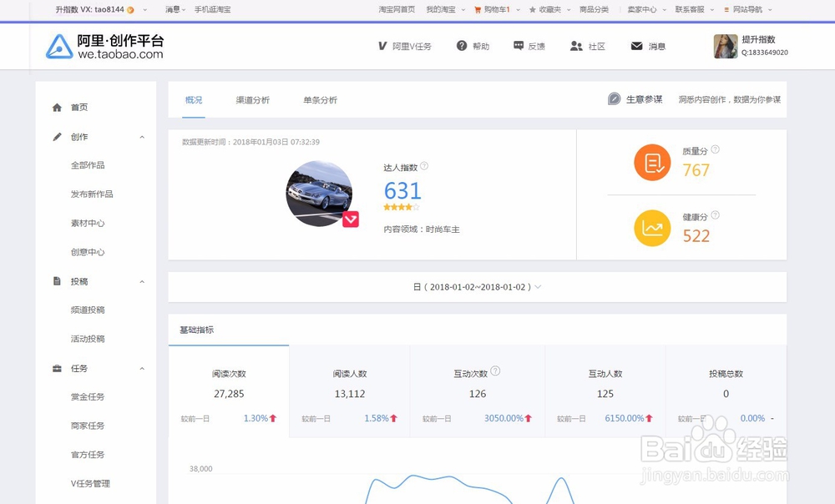Screen dimensions: 835x504
Task: Open the 帮助 help icon
Action: [460, 46]
